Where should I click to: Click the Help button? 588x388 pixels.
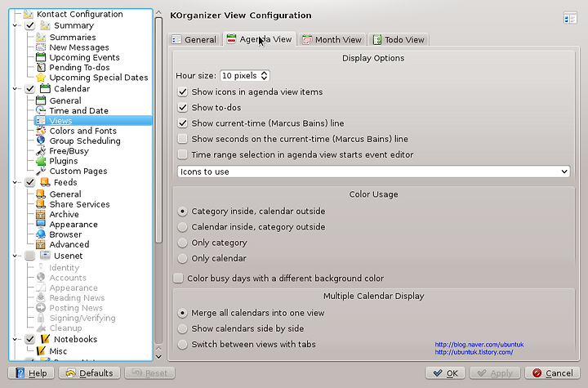31,373
